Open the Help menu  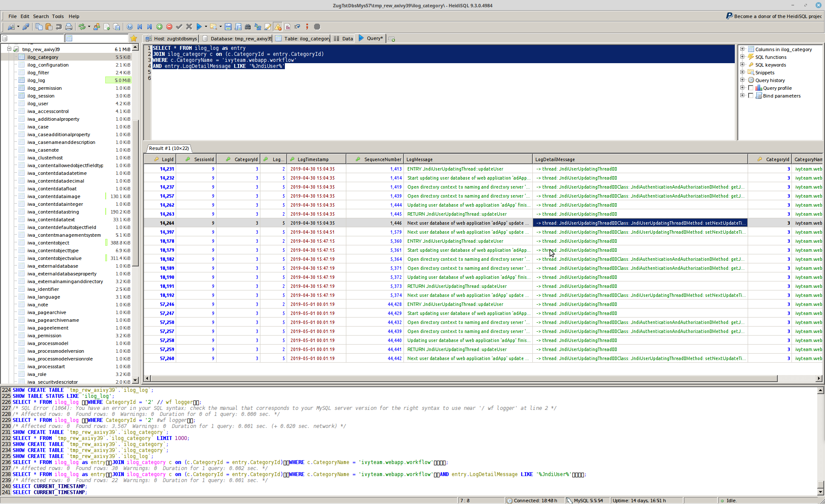74,16
